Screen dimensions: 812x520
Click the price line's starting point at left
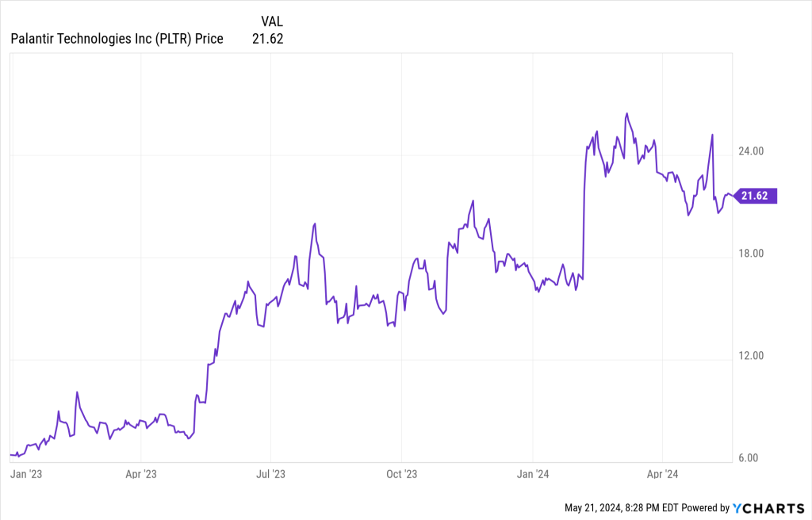pos(11,454)
